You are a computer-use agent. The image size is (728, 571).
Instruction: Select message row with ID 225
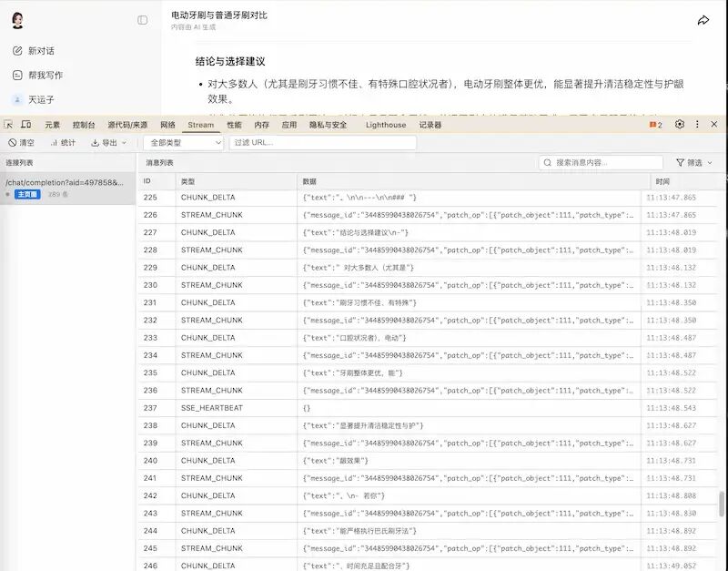(427, 198)
